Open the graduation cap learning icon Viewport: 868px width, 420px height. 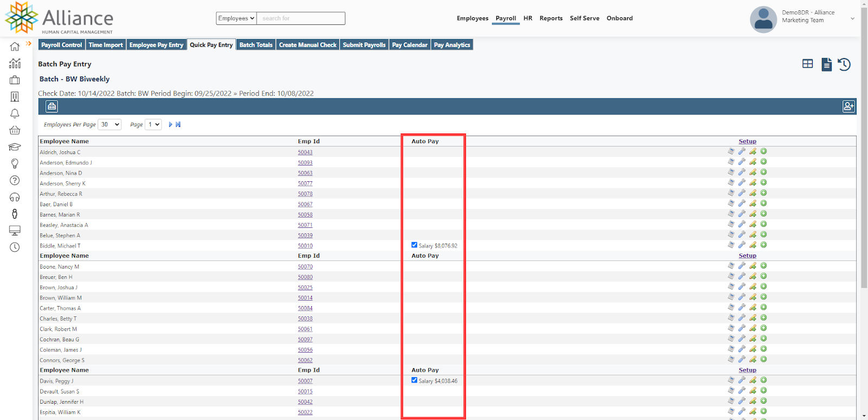(15, 147)
